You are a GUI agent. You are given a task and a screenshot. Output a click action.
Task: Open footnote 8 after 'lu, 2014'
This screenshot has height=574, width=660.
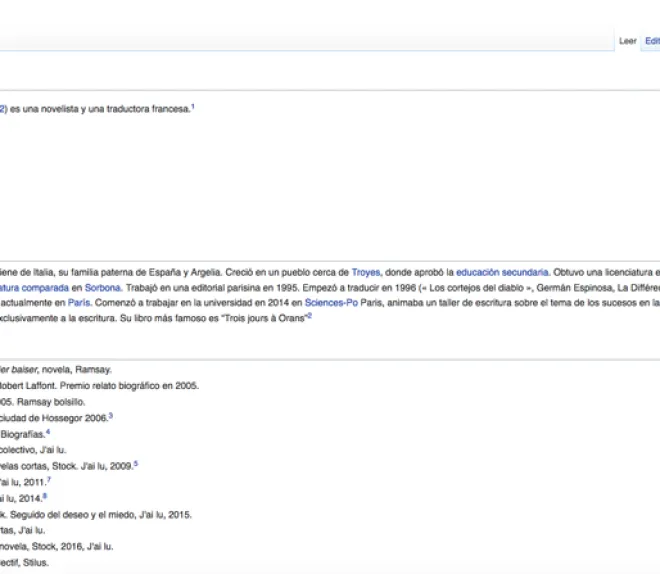[x=45, y=496]
